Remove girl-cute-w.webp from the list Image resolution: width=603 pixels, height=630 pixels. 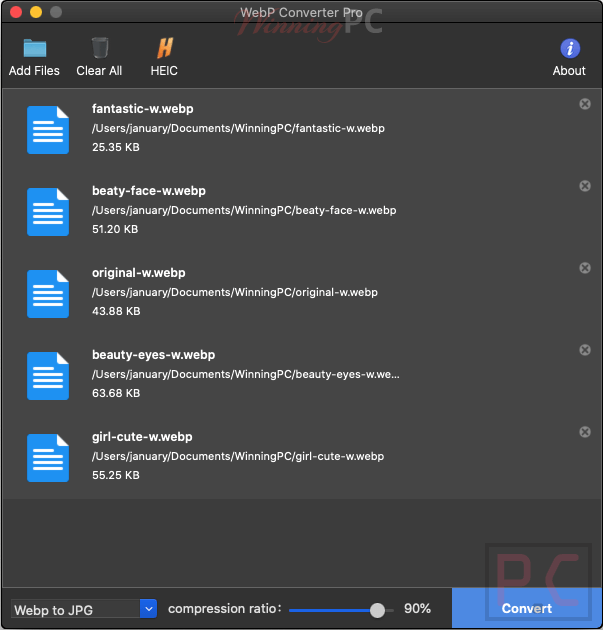(x=585, y=432)
